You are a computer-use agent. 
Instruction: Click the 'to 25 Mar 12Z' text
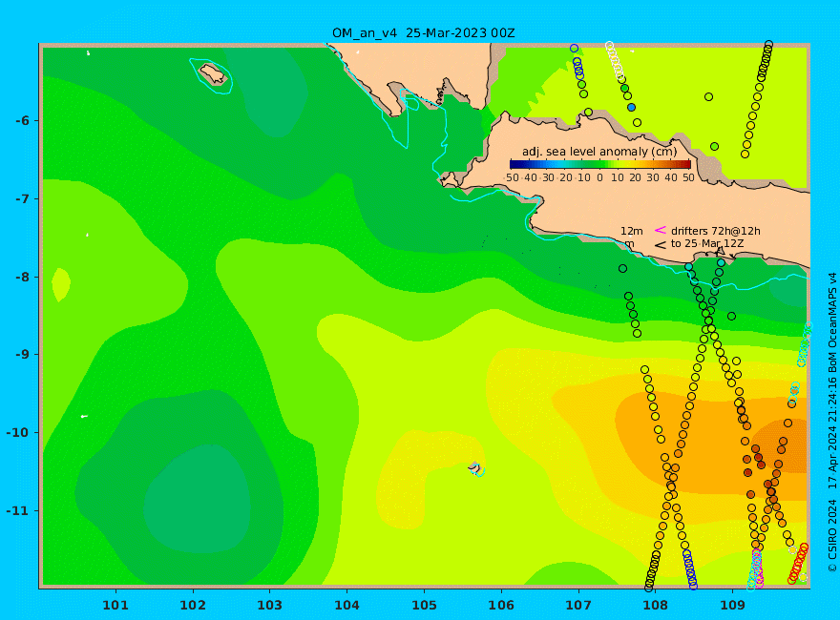click(x=707, y=243)
